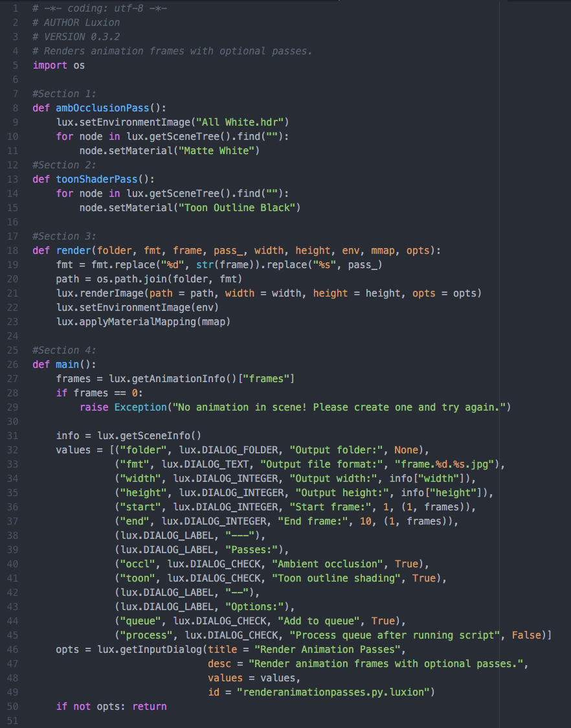Click the "Toon Outline Black" string
This screenshot has height=728, width=571.
pyautogui.click(x=237, y=207)
